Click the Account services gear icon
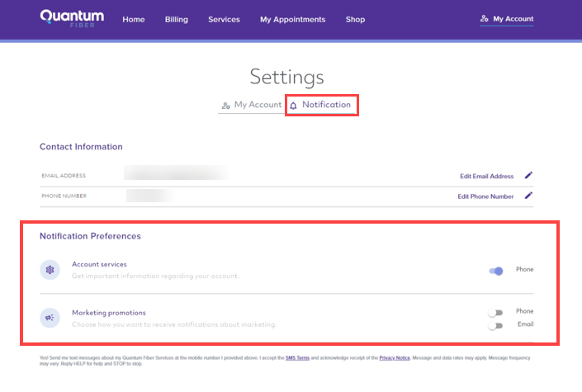582x392 pixels. tap(50, 270)
